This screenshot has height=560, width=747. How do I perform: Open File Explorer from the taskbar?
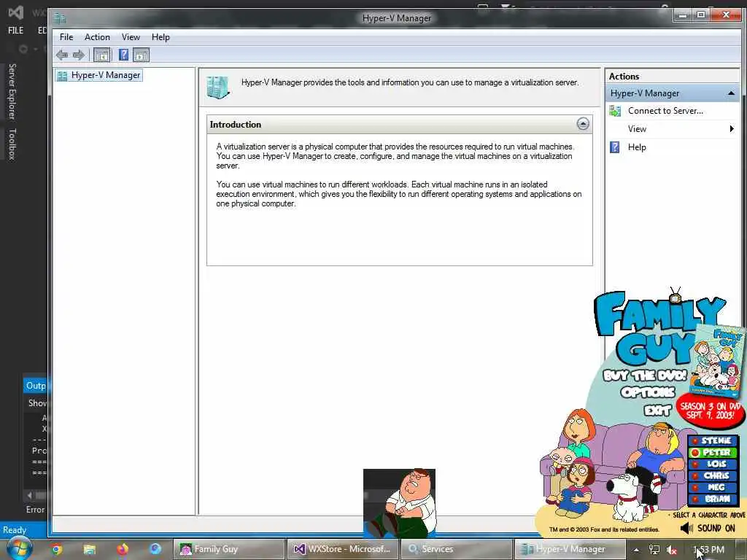(90, 549)
